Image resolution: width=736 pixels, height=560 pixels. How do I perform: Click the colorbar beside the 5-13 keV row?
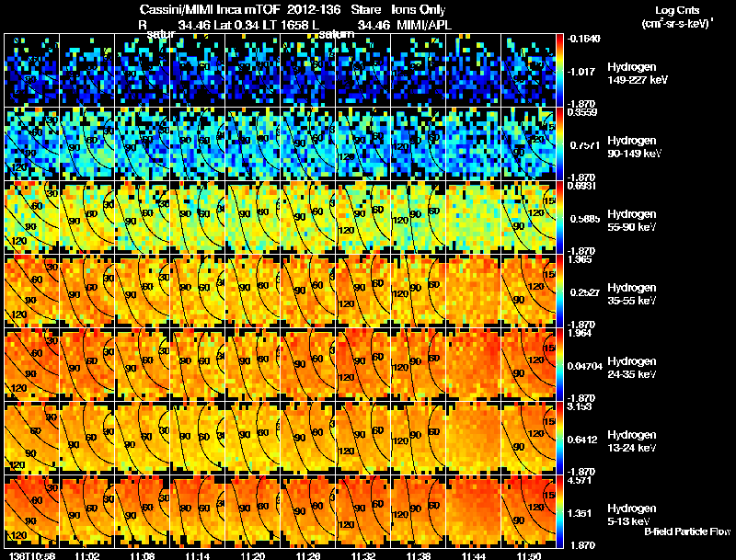point(559,511)
